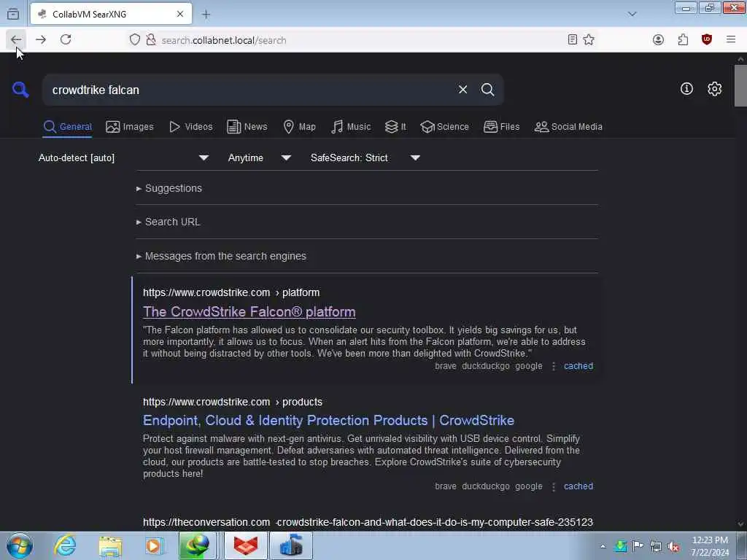747x560 pixels.
Task: Show hidden system tray icons
Action: coord(603,546)
